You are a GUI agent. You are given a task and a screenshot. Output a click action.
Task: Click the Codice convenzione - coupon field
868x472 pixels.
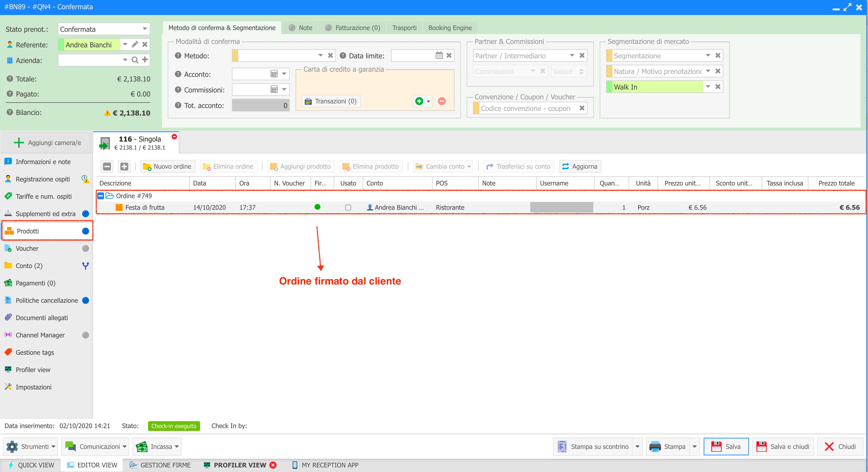pos(525,108)
